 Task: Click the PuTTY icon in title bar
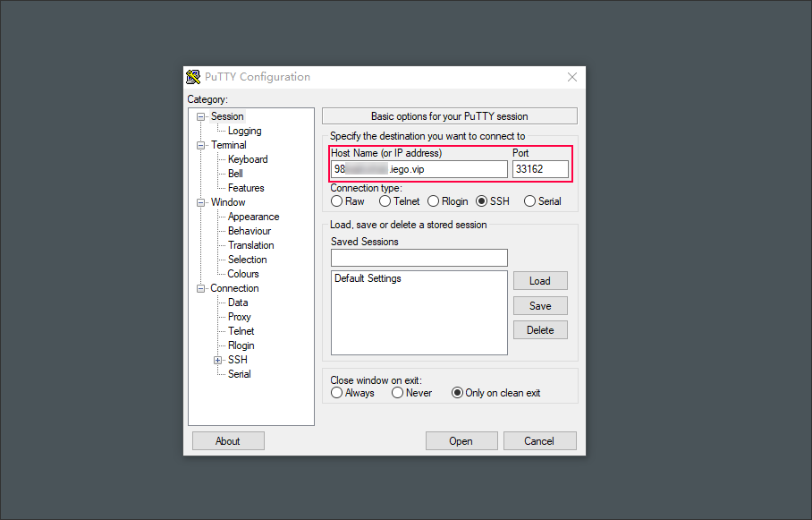(x=193, y=77)
